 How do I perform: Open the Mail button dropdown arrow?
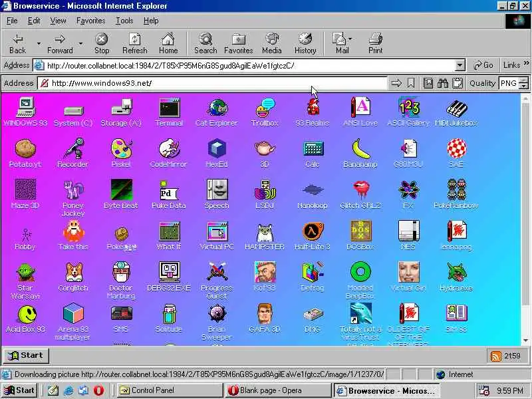point(350,39)
